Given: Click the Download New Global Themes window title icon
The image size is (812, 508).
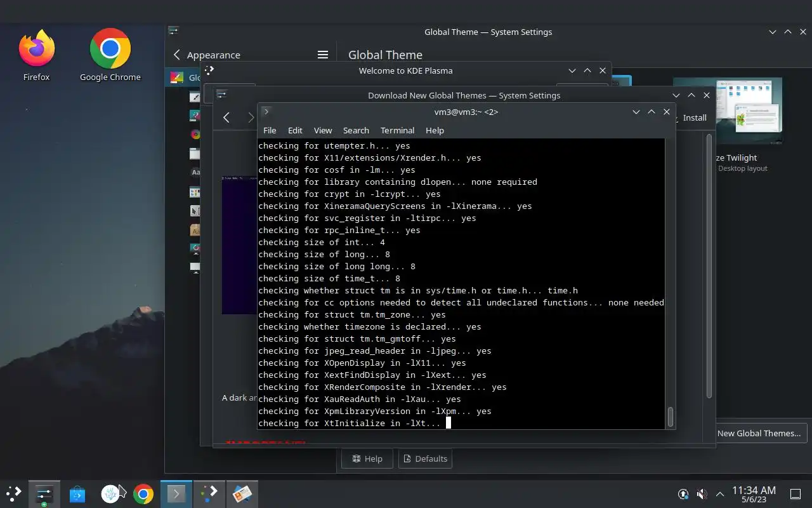Looking at the screenshot, I should pyautogui.click(x=221, y=95).
